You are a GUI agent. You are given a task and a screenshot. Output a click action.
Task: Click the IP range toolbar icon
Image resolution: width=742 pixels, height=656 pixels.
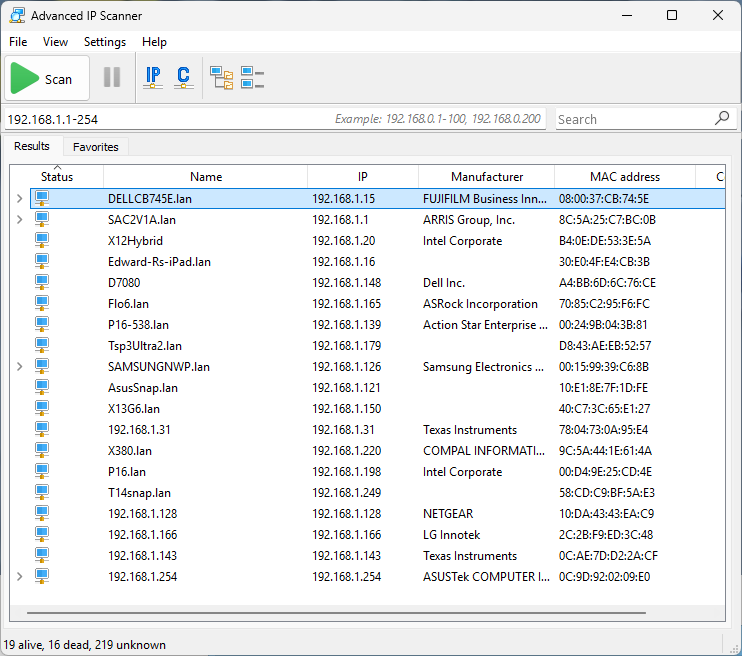click(153, 78)
